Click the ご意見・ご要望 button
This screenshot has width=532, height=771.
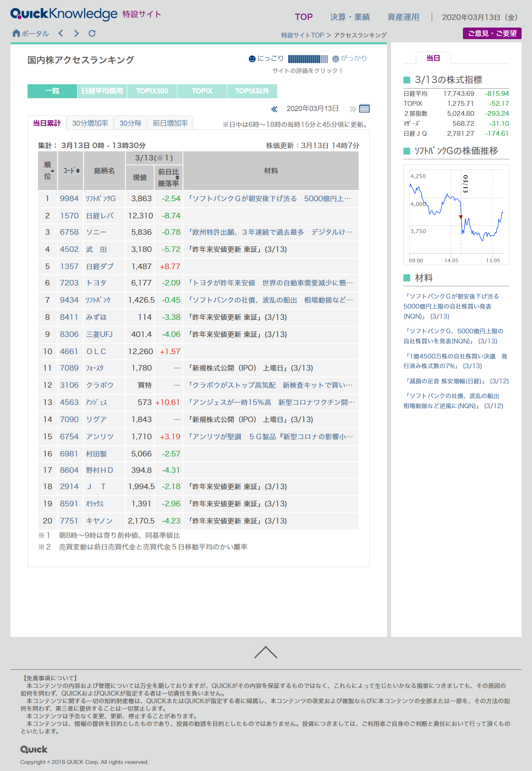pos(492,34)
